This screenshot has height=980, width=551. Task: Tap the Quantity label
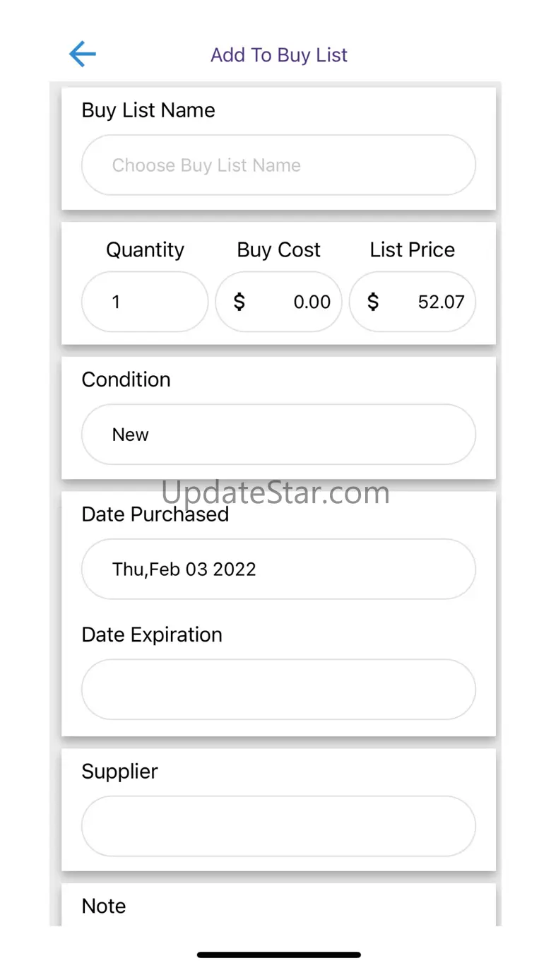coord(145,249)
